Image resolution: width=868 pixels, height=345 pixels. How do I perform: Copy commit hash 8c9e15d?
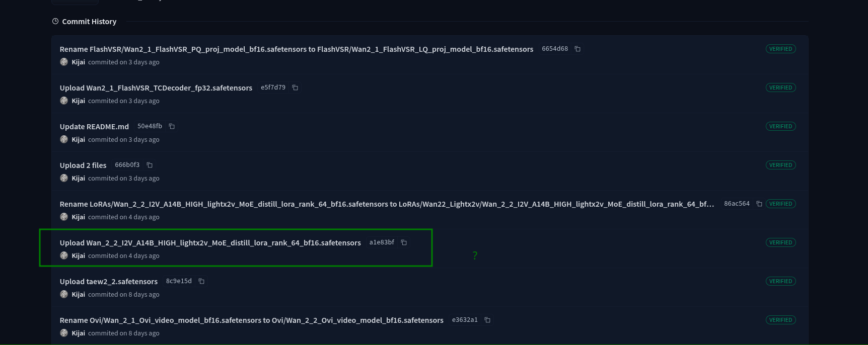pyautogui.click(x=201, y=281)
